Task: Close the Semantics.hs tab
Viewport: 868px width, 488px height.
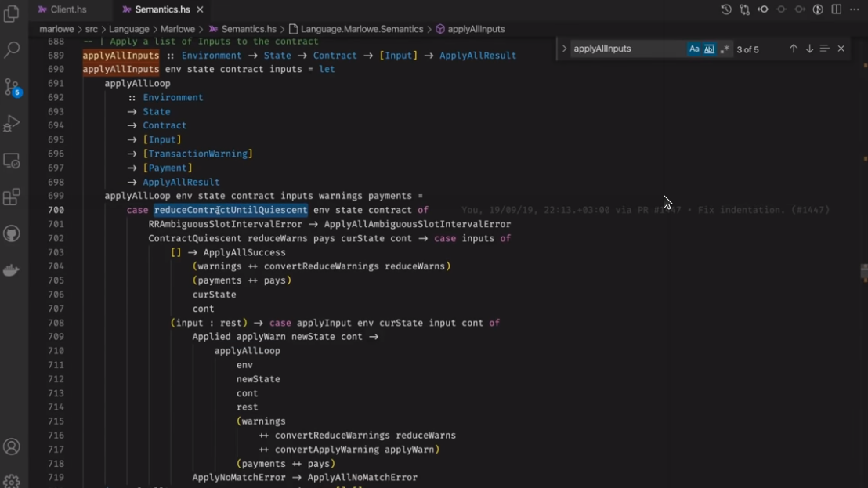Action: pos(200,9)
